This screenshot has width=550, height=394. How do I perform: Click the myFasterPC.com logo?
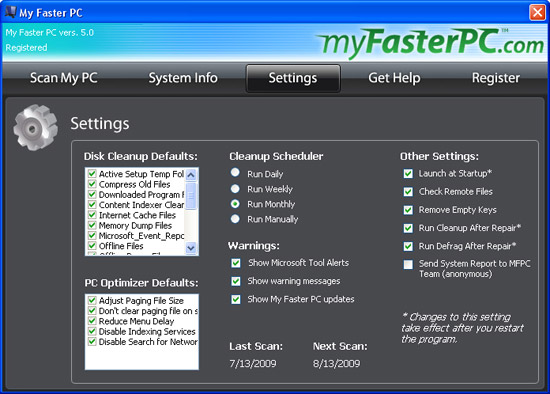[x=431, y=44]
